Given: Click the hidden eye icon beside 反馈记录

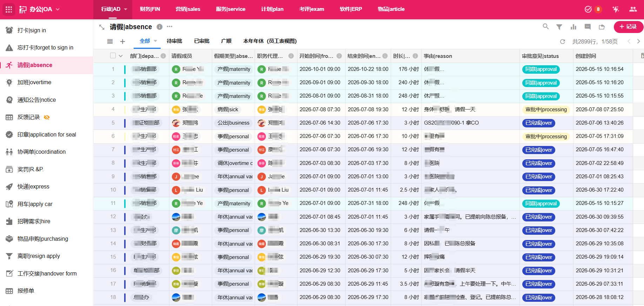Looking at the screenshot, I should [47, 117].
